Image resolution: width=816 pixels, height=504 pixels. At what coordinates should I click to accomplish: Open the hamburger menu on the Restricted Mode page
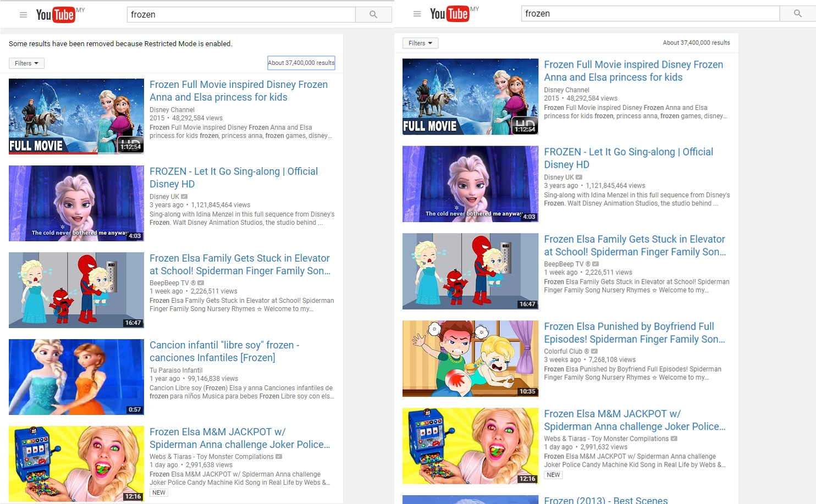[x=23, y=15]
